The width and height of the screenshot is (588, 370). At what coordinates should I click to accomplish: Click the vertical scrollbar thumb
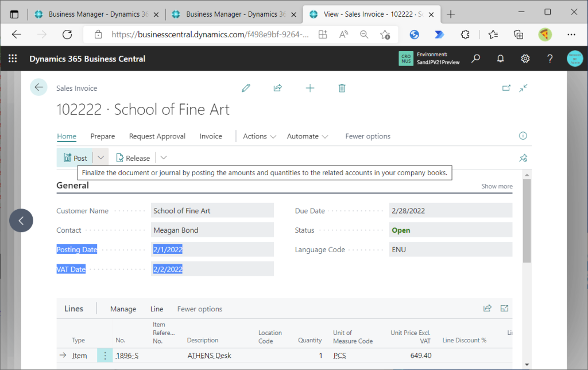527,221
